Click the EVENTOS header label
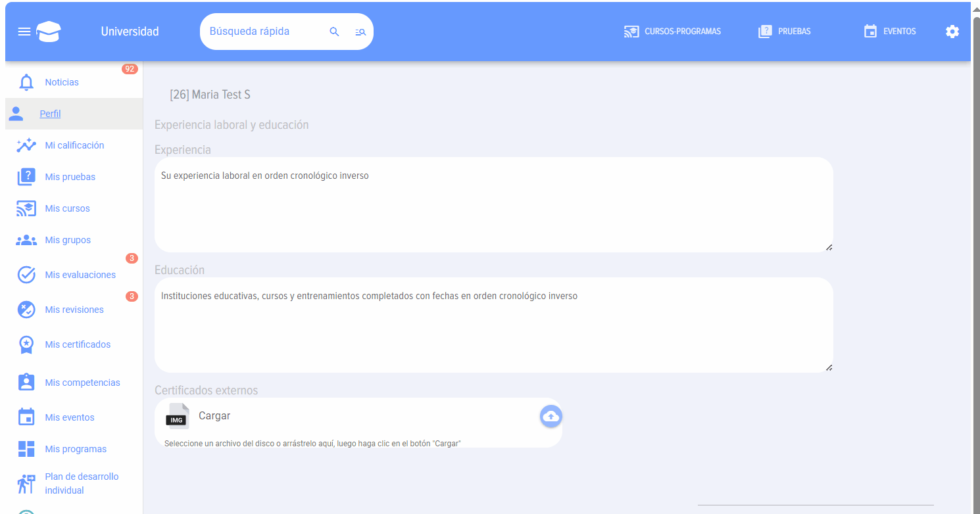The height and width of the screenshot is (514, 980). [899, 32]
